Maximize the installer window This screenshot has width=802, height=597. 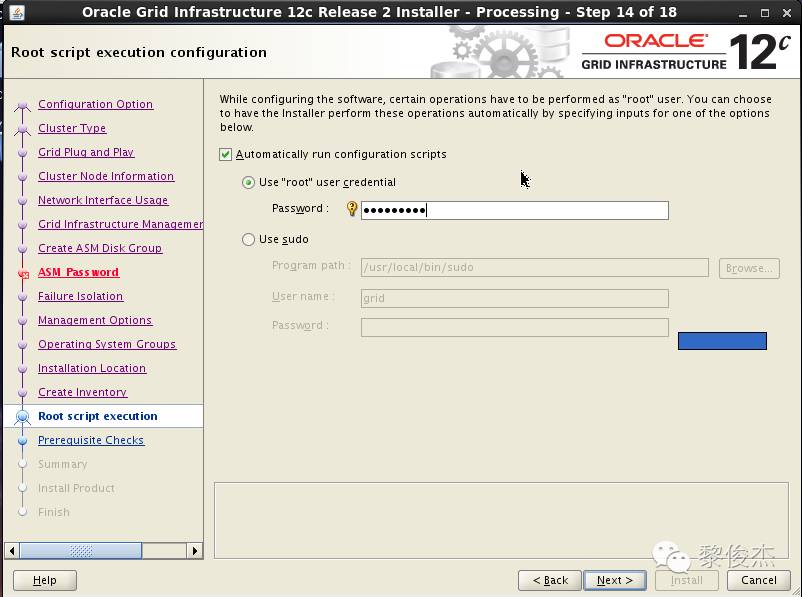point(765,13)
